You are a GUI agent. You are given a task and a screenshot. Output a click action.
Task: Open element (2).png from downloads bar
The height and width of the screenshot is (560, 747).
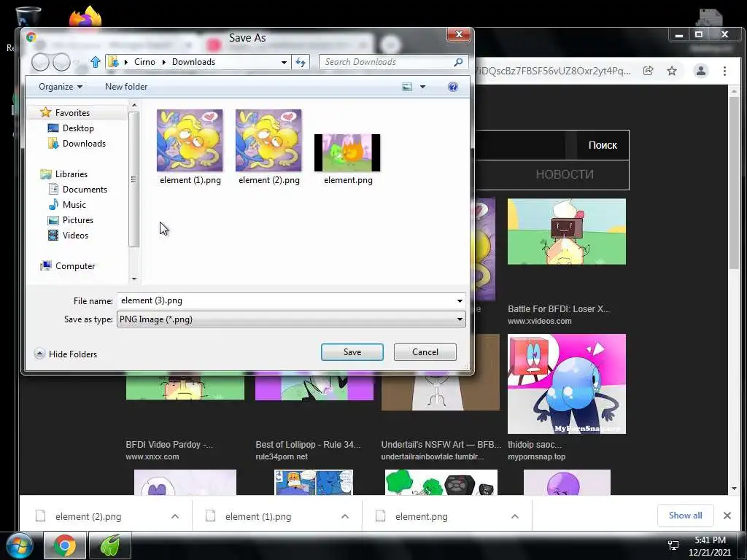[x=88, y=516]
